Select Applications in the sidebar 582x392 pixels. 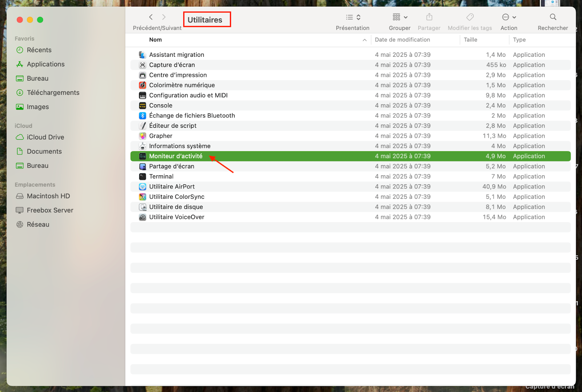coord(45,64)
